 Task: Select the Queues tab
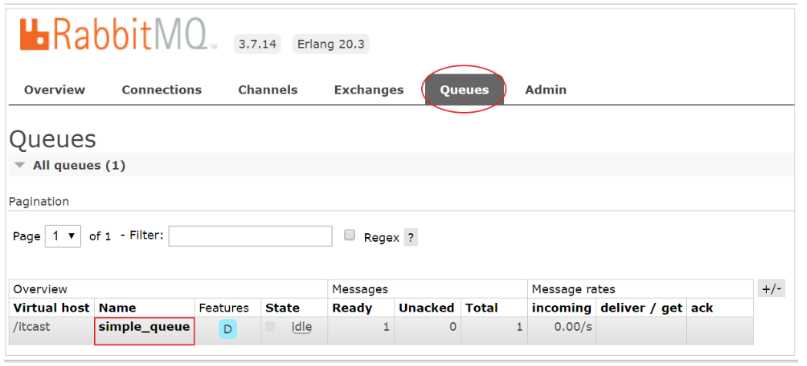coord(464,90)
